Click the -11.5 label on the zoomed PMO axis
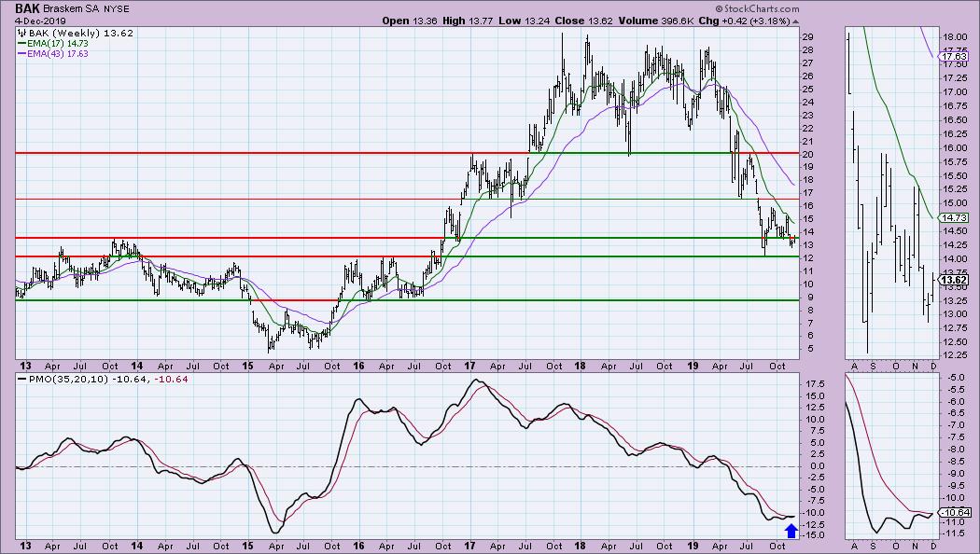The width and height of the screenshot is (980, 554). [954, 533]
